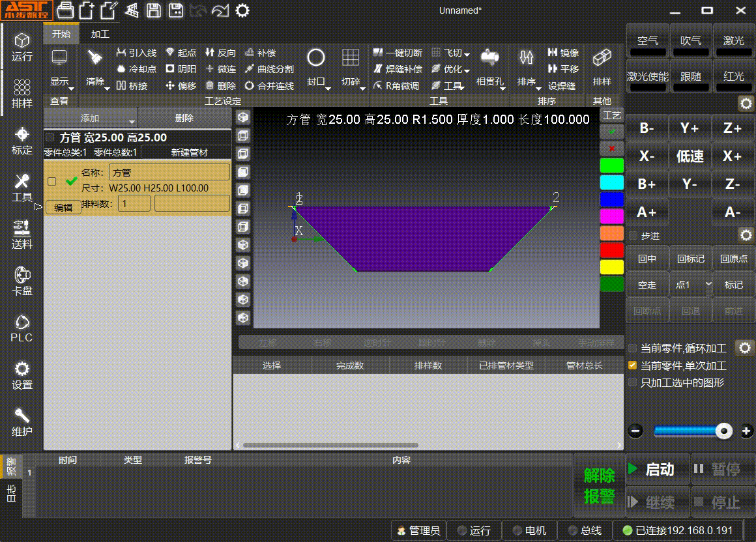Toggle the 吹气 blow gas switch
Viewport: 756px width, 542px height.
pyautogui.click(x=690, y=42)
